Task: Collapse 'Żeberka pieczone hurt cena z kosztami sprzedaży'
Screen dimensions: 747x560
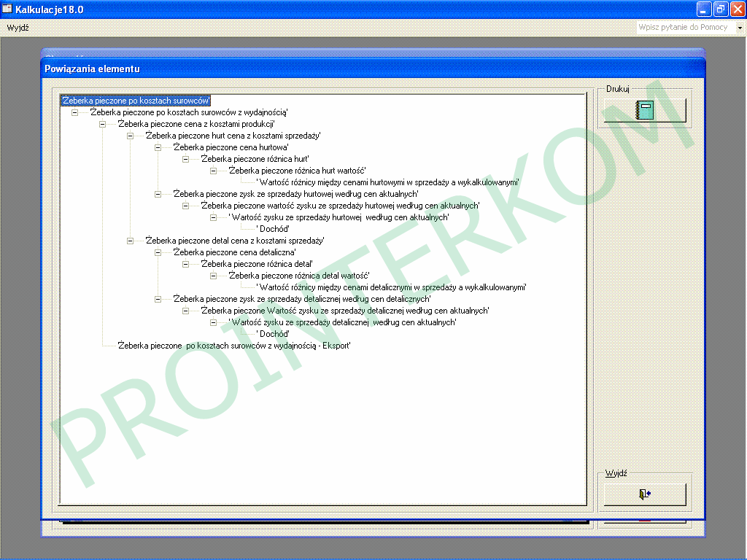Action: [x=130, y=136]
